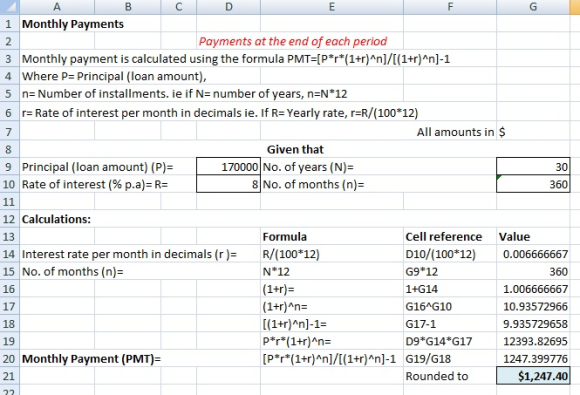Click the 'r= Rate of interest per month' text
This screenshot has height=395, width=580.
[x=220, y=113]
